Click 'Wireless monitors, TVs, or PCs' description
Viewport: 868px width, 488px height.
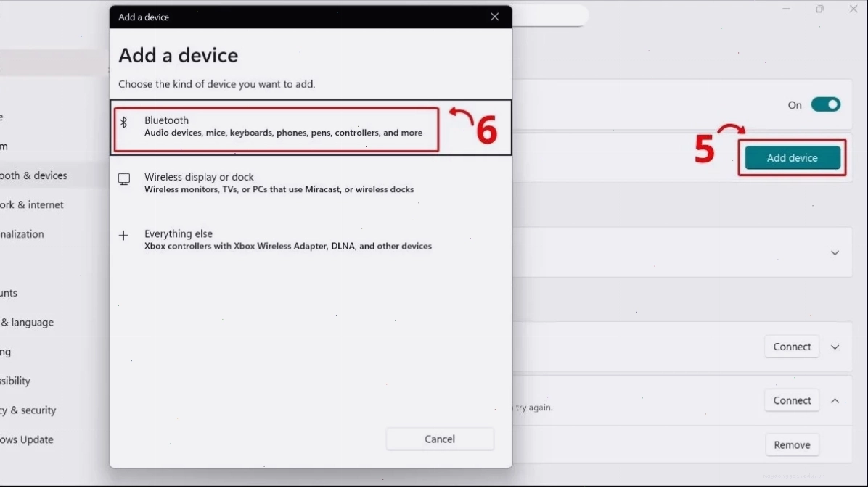(x=279, y=189)
